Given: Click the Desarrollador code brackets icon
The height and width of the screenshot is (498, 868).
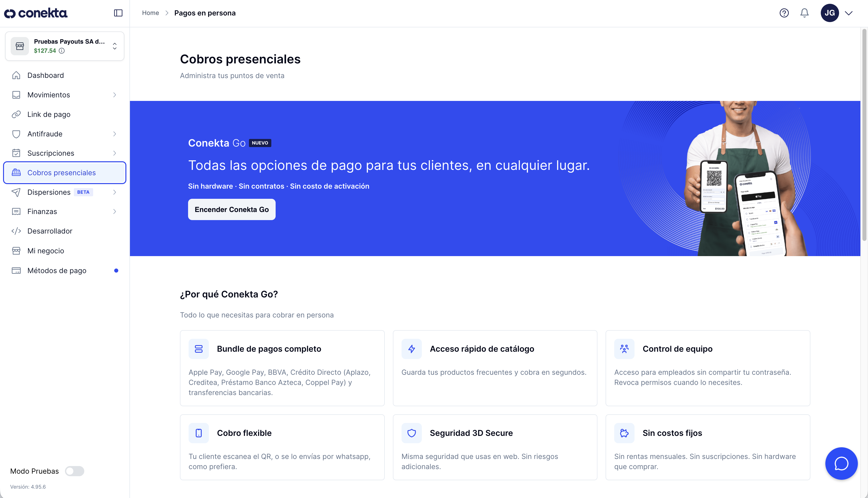Looking at the screenshot, I should pyautogui.click(x=16, y=231).
